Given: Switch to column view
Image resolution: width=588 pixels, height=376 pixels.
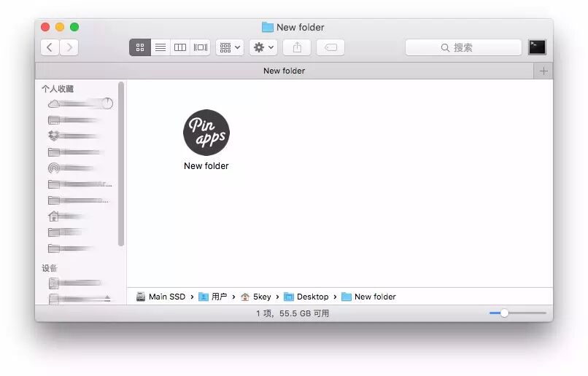Looking at the screenshot, I should tap(180, 47).
